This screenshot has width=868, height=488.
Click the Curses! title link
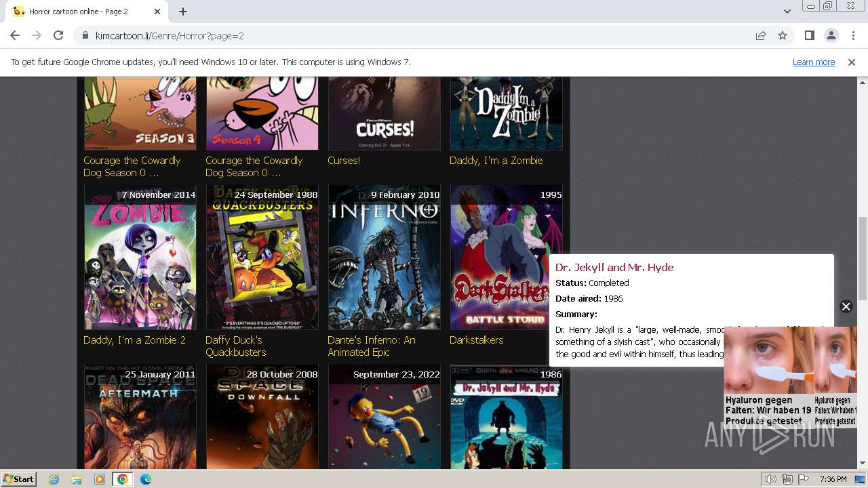pyautogui.click(x=344, y=161)
